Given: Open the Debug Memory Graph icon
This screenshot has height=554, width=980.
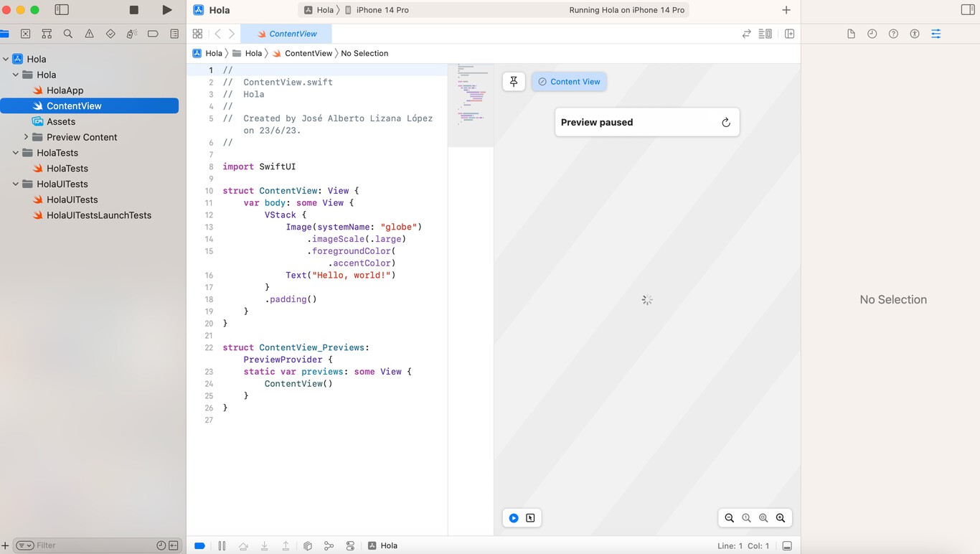Looking at the screenshot, I should (329, 545).
